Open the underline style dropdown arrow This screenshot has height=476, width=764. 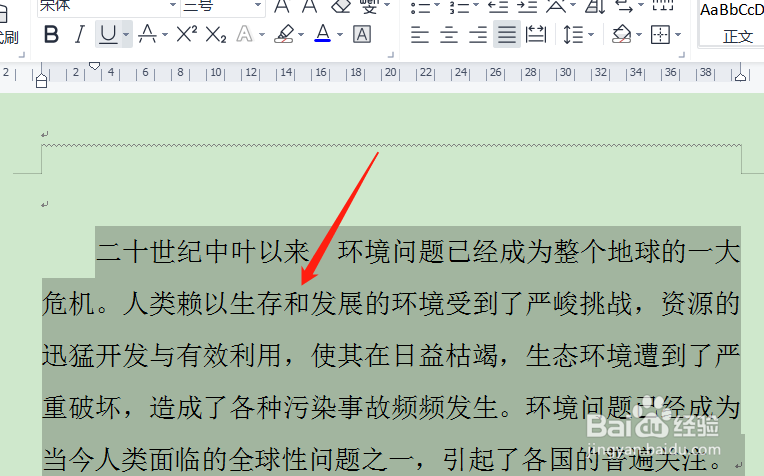(x=126, y=35)
